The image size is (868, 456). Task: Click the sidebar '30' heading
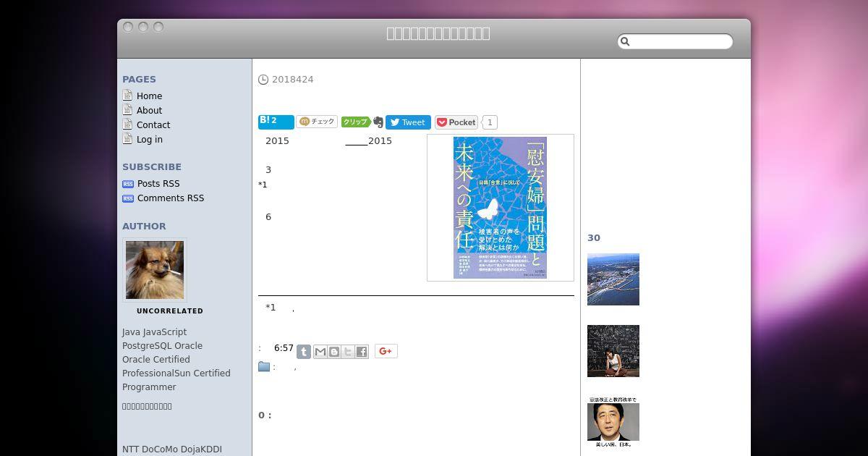point(594,237)
